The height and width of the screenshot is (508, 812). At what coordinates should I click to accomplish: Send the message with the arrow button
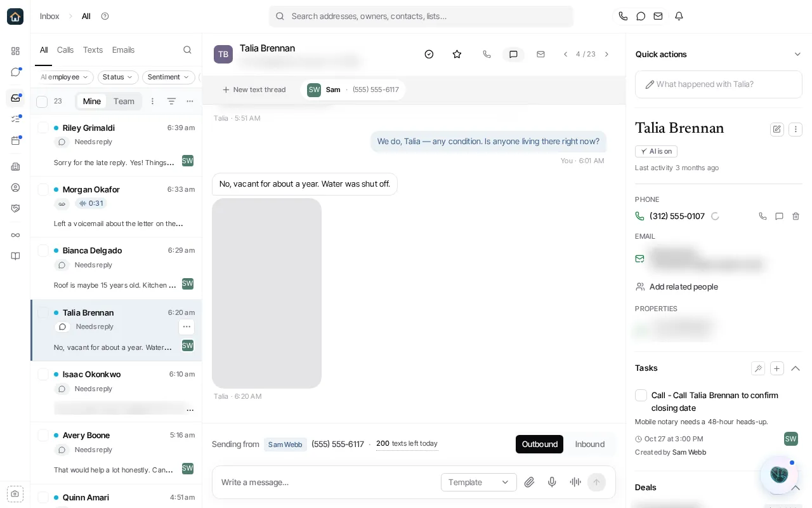pyautogui.click(x=596, y=482)
